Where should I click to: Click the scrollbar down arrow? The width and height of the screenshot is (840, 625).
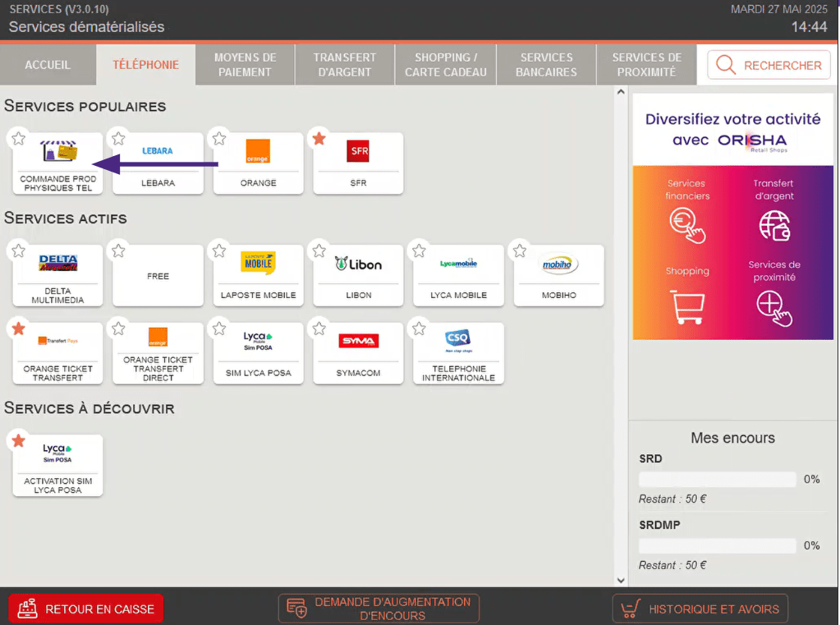621,581
